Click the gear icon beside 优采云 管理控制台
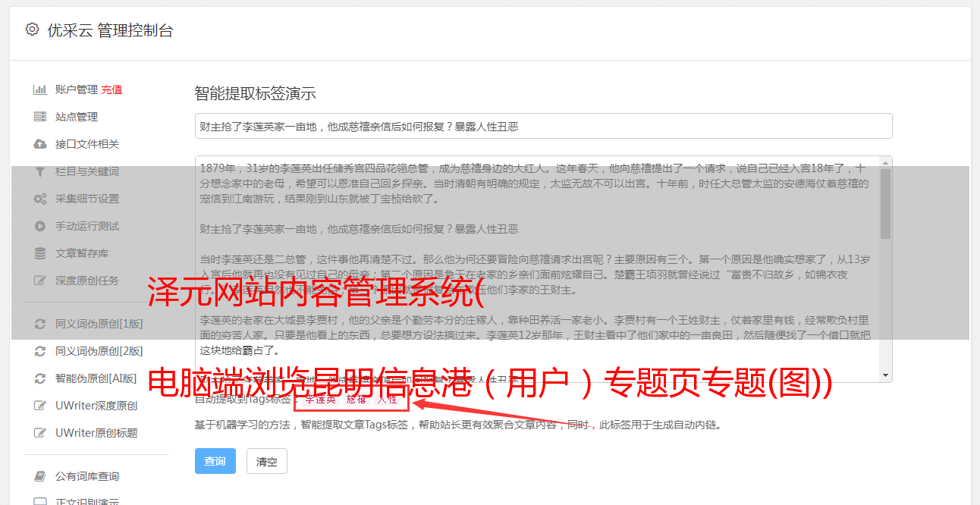 (x=32, y=30)
